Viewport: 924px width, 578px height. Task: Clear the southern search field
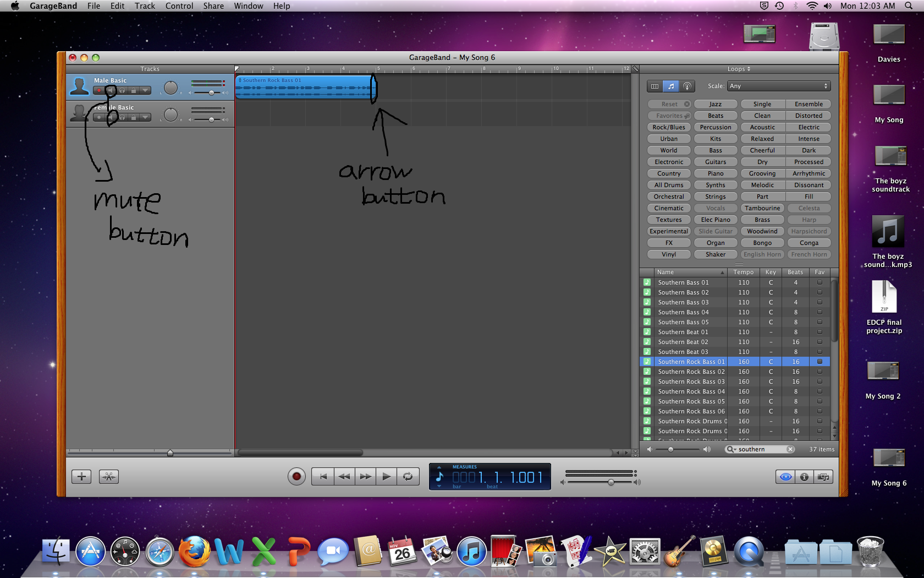coord(790,449)
